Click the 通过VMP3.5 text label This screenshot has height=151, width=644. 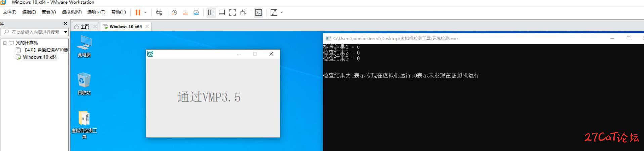point(209,97)
